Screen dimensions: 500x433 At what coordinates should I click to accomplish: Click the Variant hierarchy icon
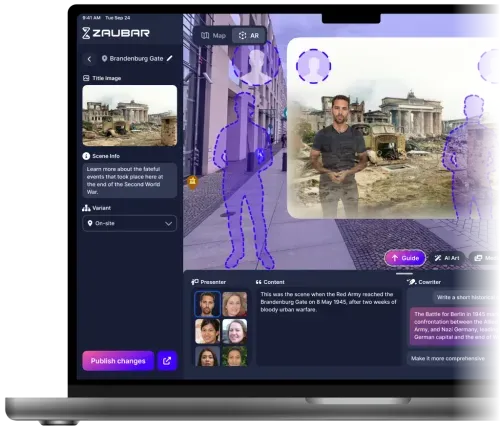coord(86,208)
